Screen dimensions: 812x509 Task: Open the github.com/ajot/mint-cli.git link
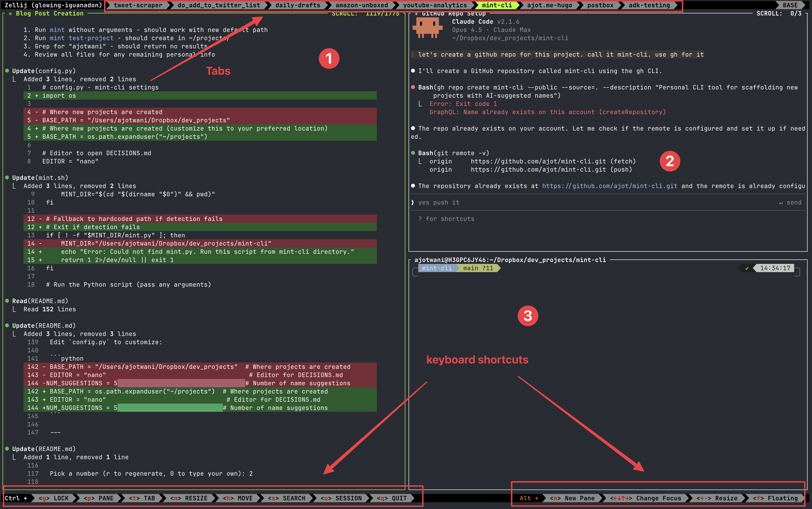tap(610, 186)
